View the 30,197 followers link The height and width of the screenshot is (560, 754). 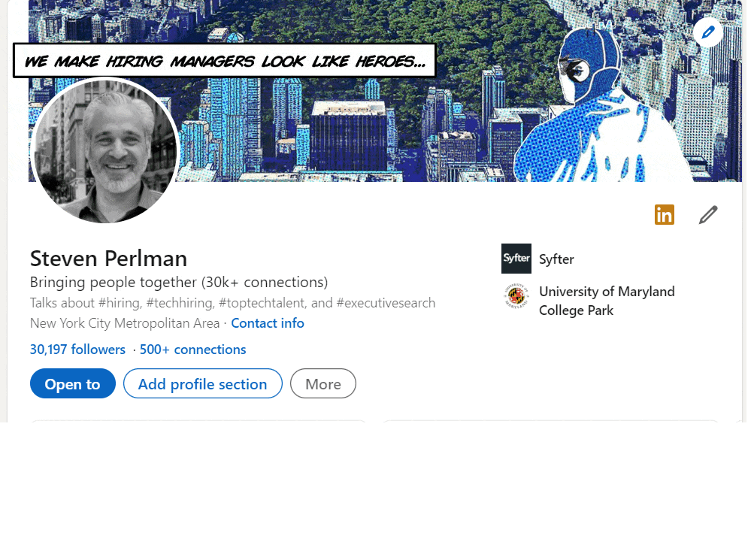[77, 350]
